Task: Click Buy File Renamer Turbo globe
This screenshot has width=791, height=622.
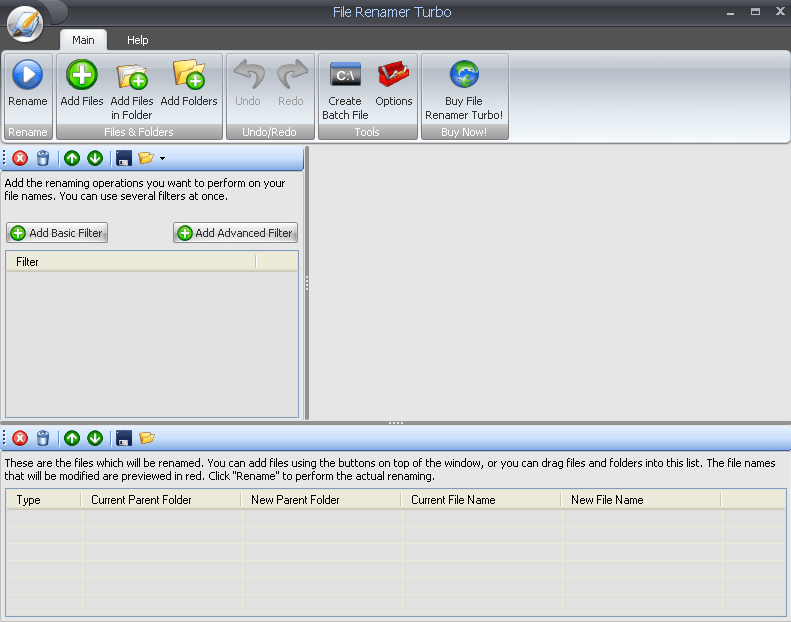Action: coord(464,75)
